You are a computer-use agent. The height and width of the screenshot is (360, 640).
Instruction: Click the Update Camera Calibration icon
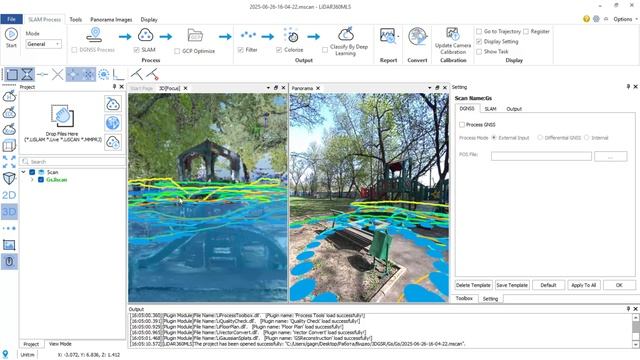coord(453,34)
